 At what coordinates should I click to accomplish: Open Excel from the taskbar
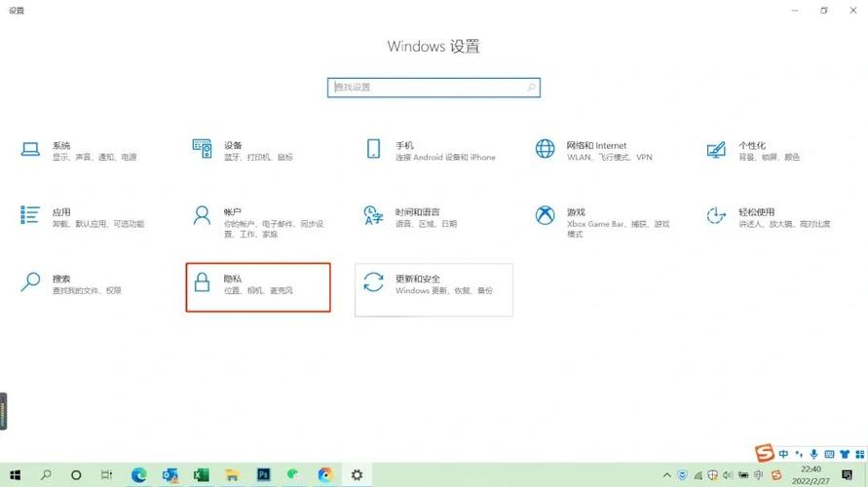point(201,475)
